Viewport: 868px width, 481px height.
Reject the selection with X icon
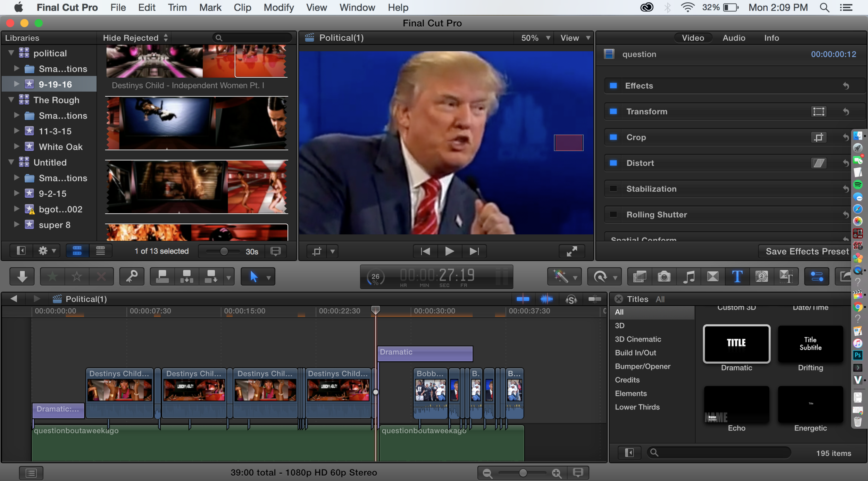click(x=101, y=277)
